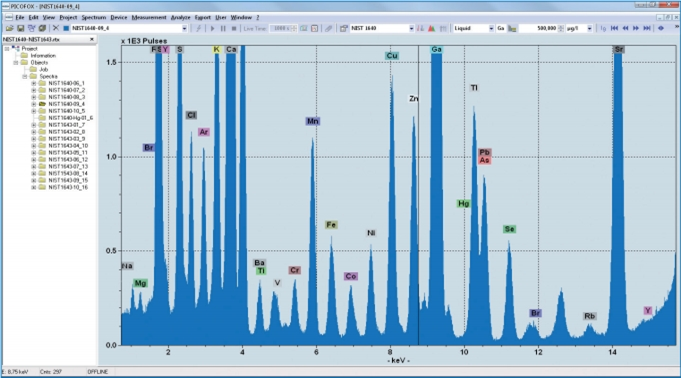
Task: Click the third toolbar icon beside save
Action: pyautogui.click(x=31, y=28)
